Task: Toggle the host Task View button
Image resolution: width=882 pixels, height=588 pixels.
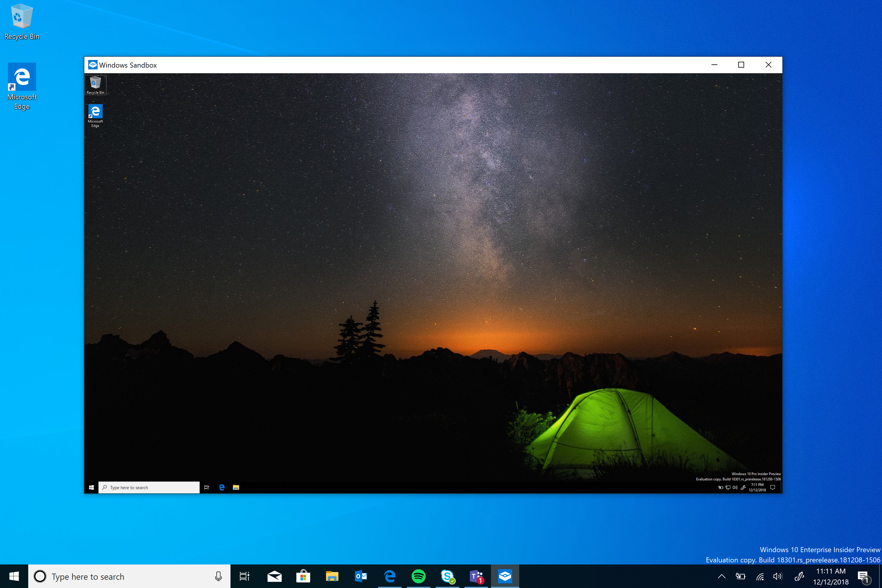Action: [x=244, y=576]
